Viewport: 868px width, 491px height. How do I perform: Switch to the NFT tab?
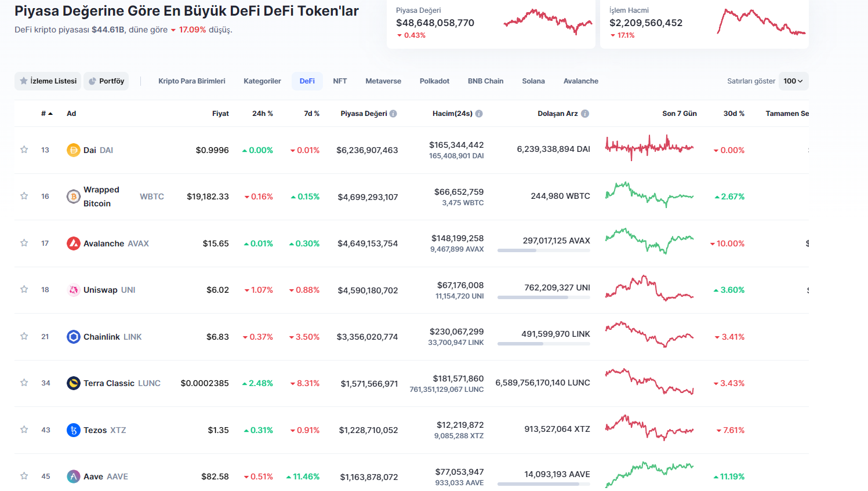point(340,81)
